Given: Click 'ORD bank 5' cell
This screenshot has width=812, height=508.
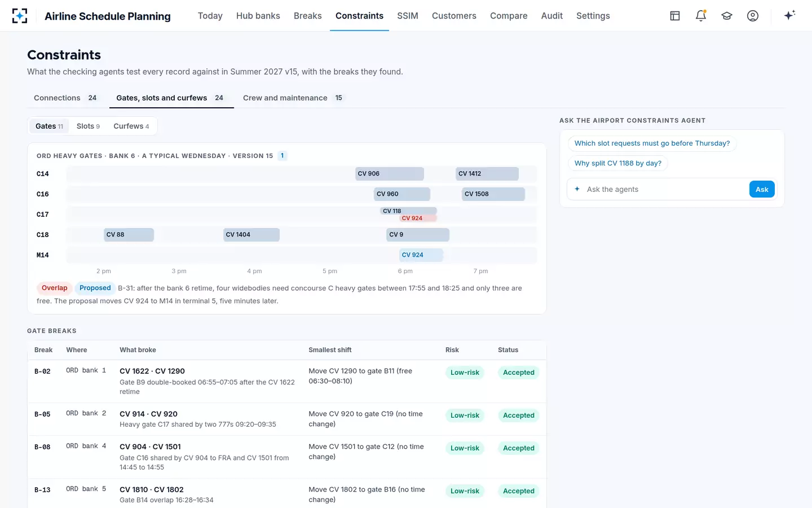Looking at the screenshot, I should (x=86, y=489).
